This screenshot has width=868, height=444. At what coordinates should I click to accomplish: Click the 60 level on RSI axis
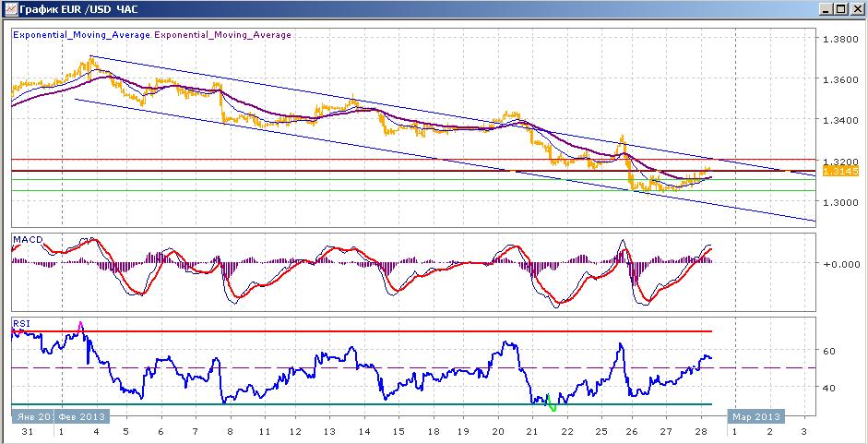coord(829,351)
